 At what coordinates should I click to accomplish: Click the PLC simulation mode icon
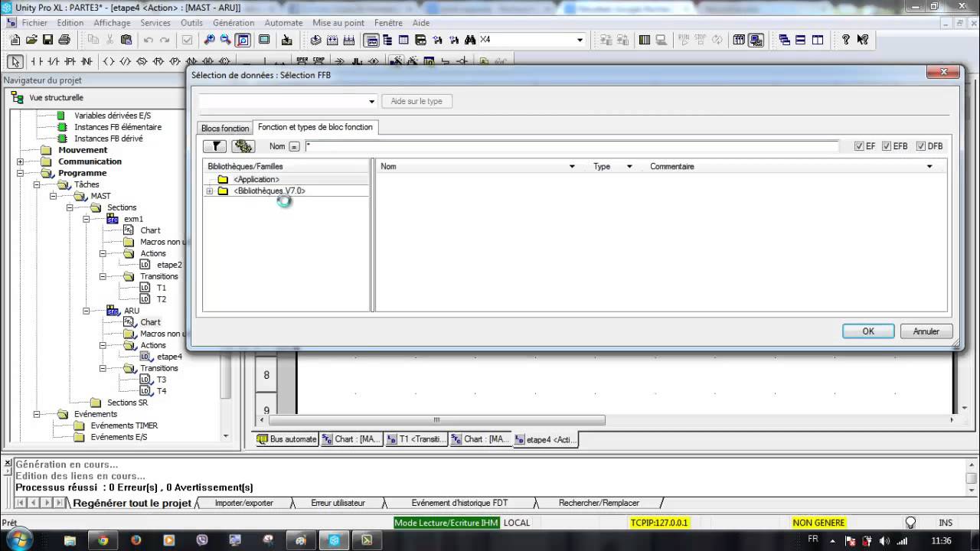click(756, 40)
